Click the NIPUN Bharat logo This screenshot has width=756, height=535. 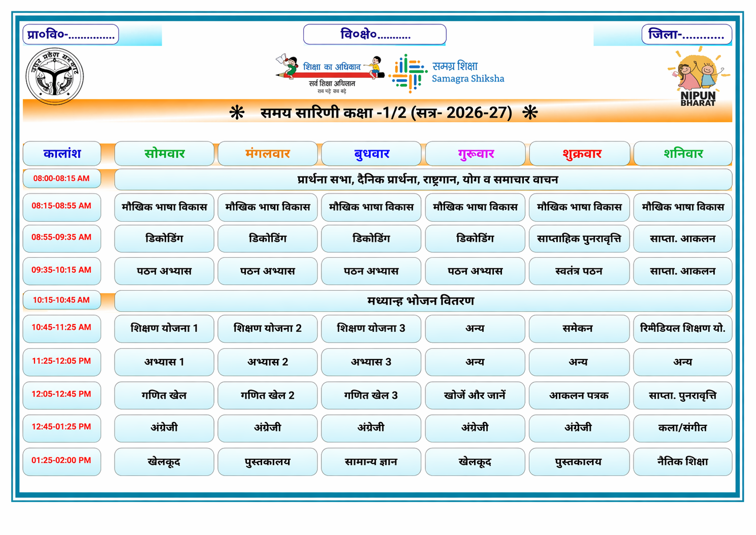click(698, 78)
